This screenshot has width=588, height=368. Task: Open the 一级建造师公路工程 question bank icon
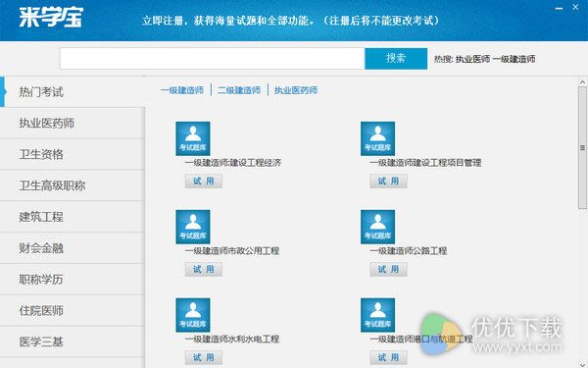point(377,227)
